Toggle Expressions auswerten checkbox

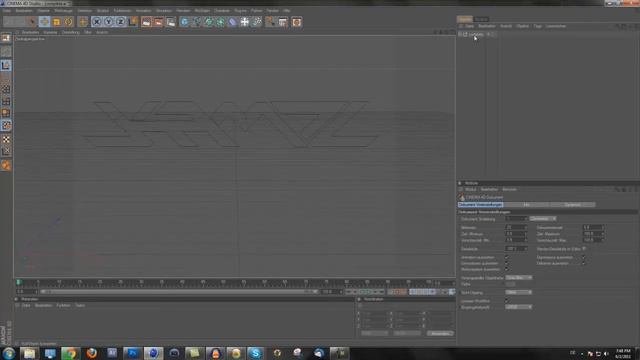click(x=584, y=258)
